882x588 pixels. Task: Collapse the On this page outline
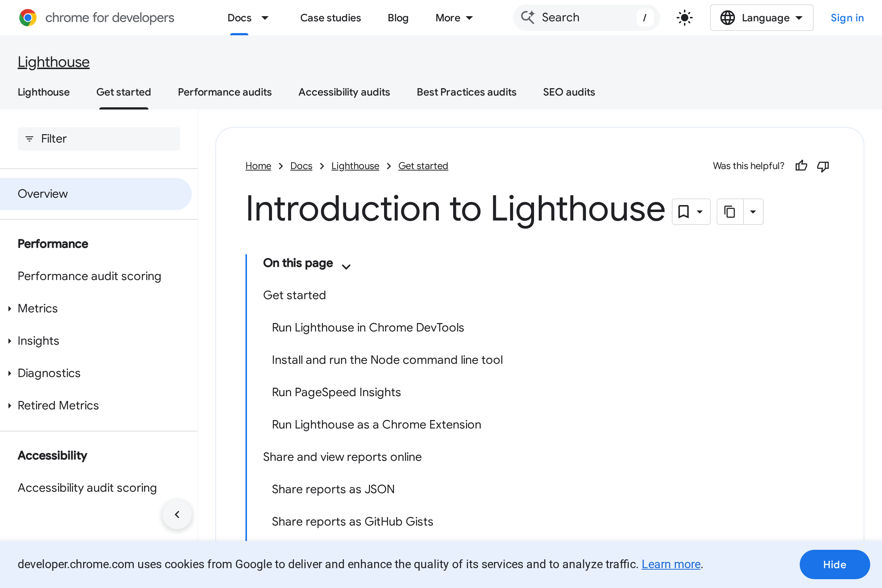[x=346, y=266]
